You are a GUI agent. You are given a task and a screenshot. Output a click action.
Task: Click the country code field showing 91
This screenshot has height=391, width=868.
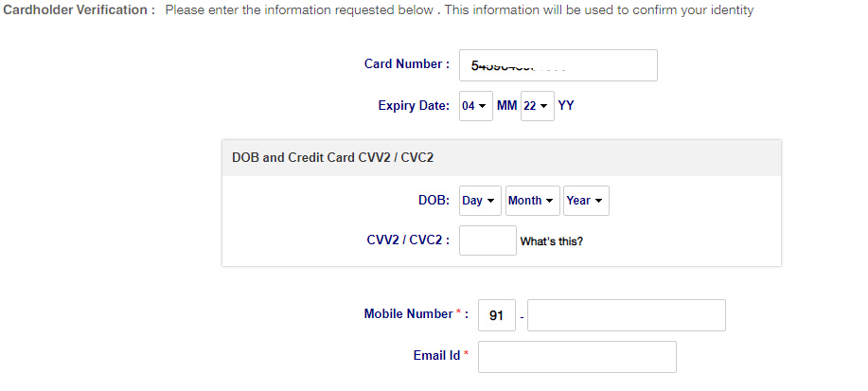tap(496, 315)
